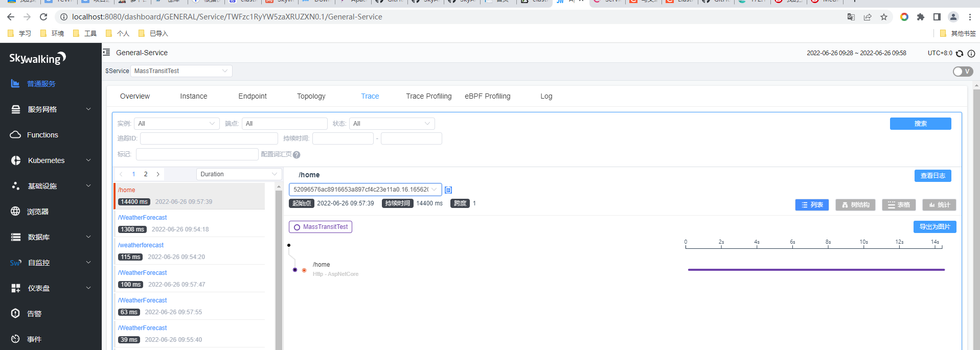The height and width of the screenshot is (350, 980).
Task: Click the SkyWalking logo
Action: pos(37,58)
